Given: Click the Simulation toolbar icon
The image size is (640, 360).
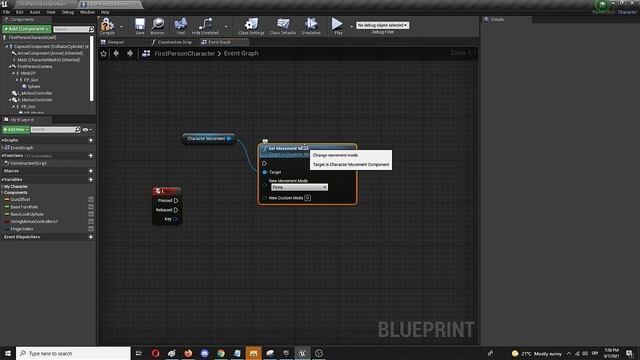Looking at the screenshot, I should tap(311, 26).
